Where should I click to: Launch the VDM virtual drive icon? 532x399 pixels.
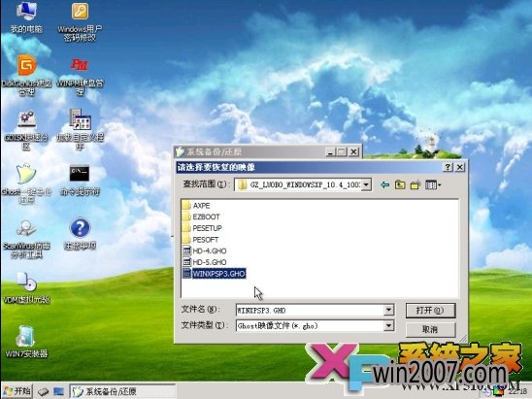[x=26, y=287]
